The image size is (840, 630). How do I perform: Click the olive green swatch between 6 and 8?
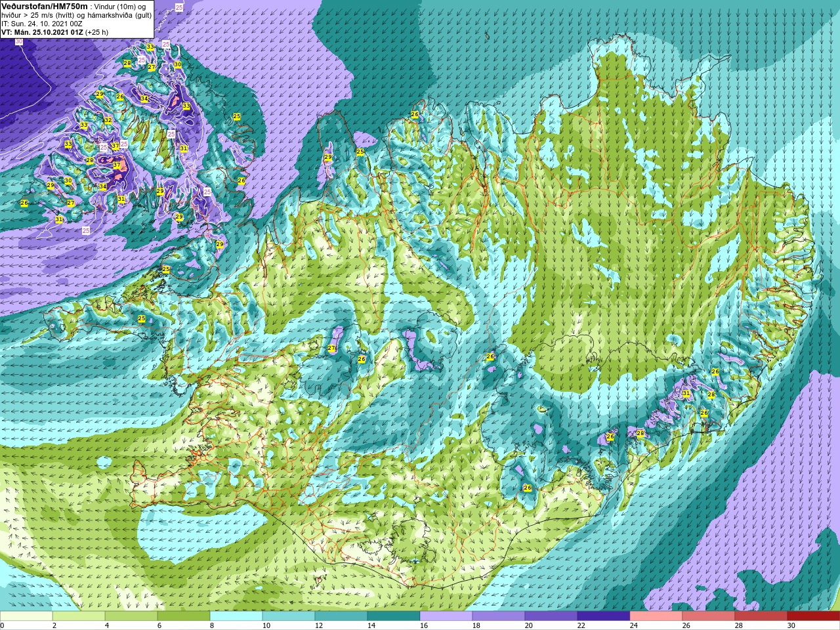[184, 616]
